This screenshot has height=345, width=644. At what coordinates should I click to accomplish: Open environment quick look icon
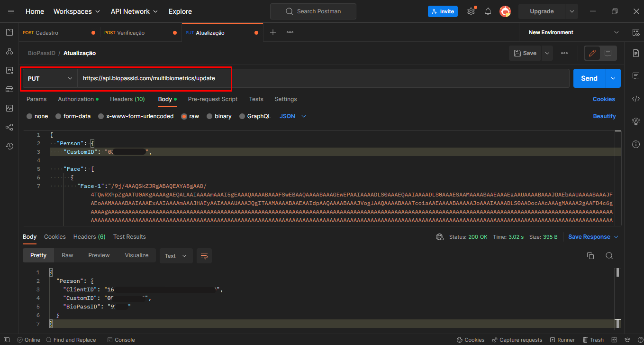[636, 32]
